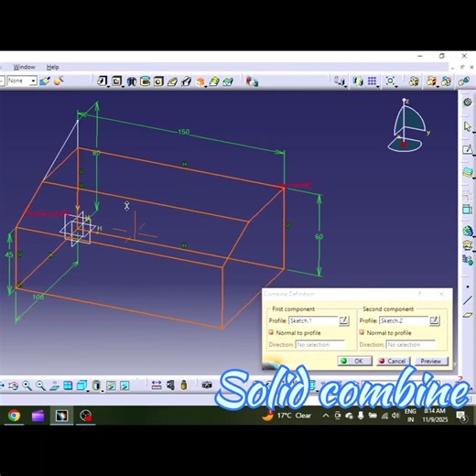Open the Shading view mode dropdown arrow

click(x=103, y=391)
